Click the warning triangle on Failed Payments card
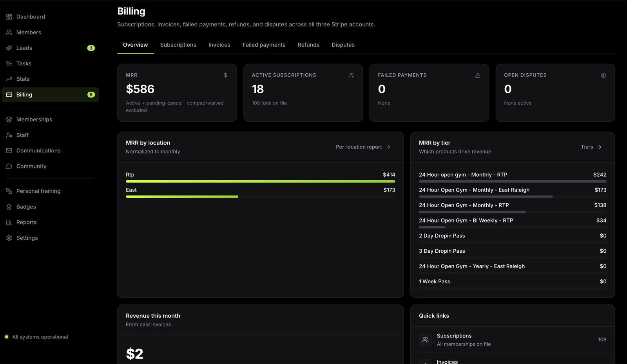Viewport: 627px width, 364px height. click(x=478, y=75)
